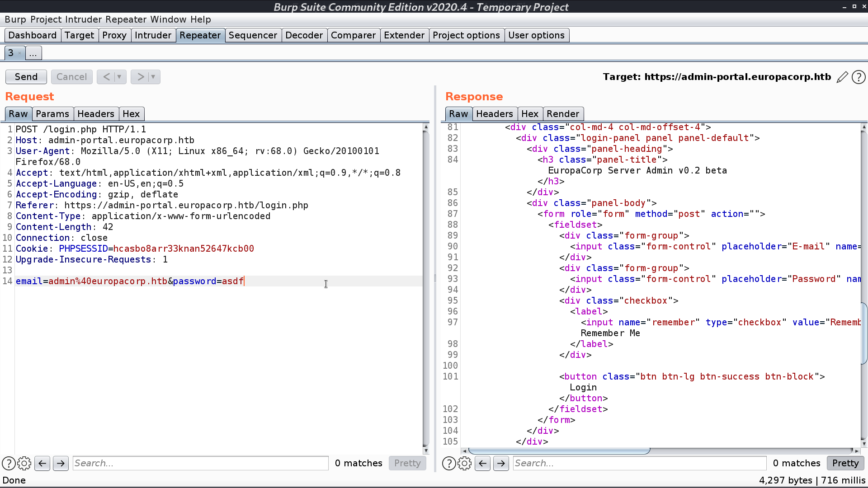Switch to the Dashboard tab
This screenshot has height=488, width=868.
[33, 35]
